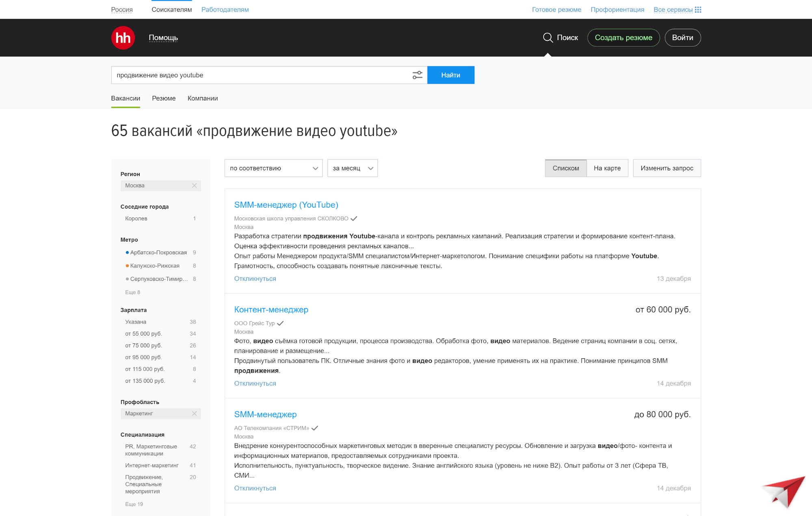Open the Все сервисы grid icon

coord(697,9)
